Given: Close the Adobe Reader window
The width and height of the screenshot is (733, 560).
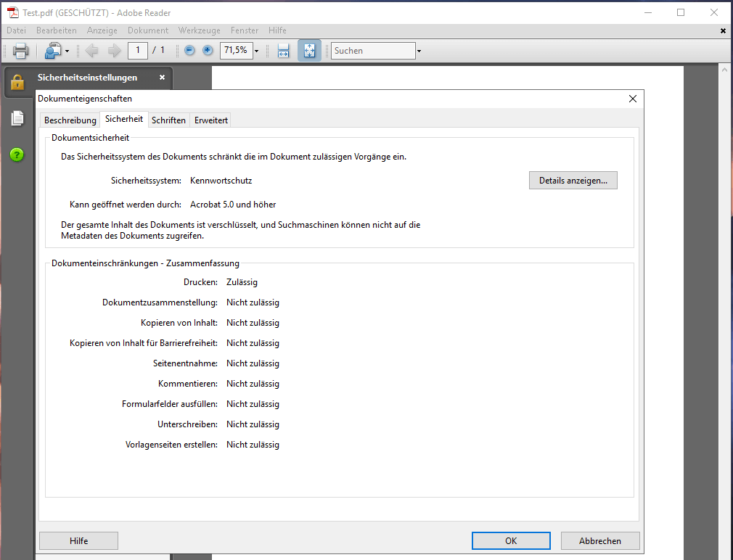Looking at the screenshot, I should click(714, 12).
